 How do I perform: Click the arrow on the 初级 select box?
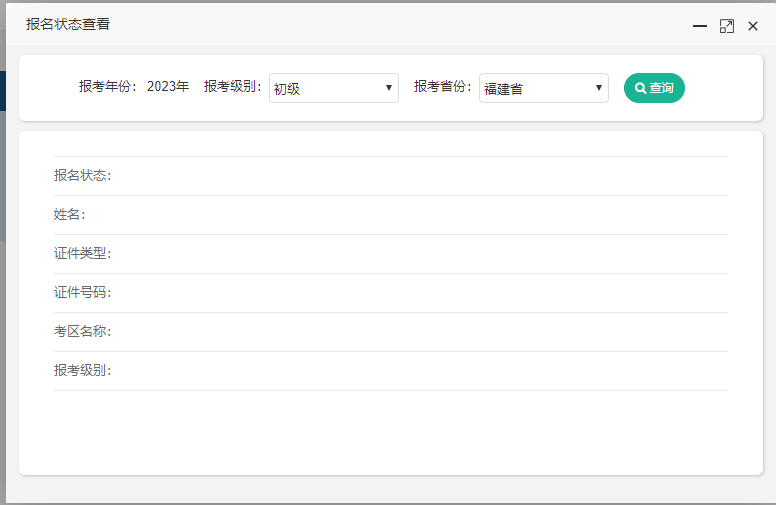(x=389, y=88)
